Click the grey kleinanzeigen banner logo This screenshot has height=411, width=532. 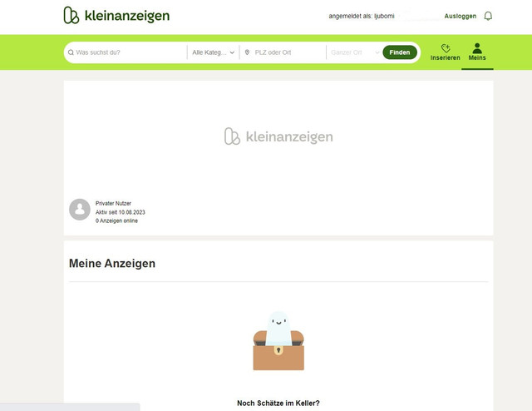(x=278, y=136)
